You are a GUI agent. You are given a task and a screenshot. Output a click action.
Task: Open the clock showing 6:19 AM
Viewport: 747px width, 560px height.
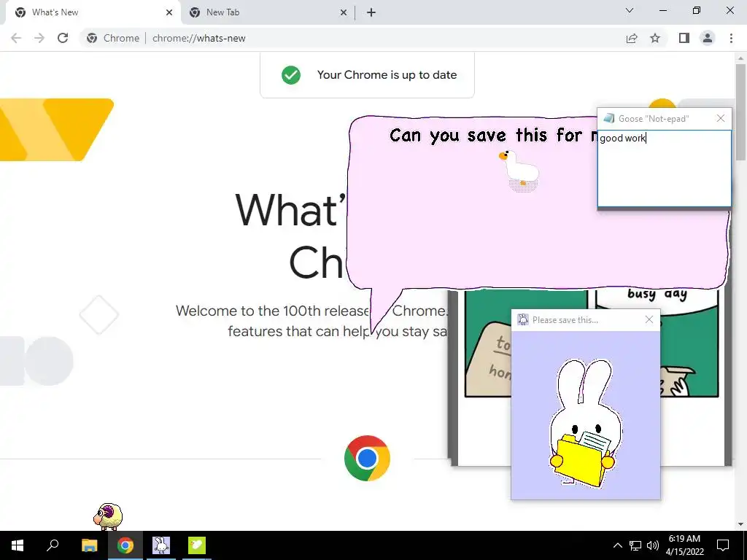click(684, 545)
